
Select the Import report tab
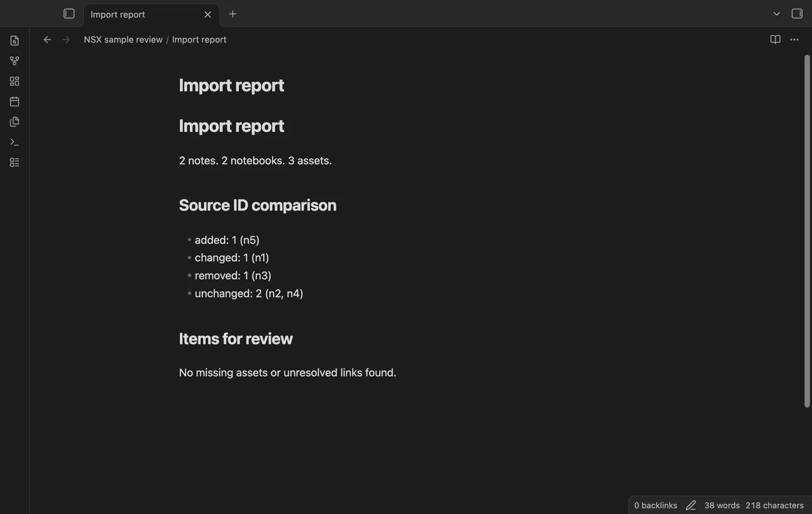pyautogui.click(x=151, y=14)
